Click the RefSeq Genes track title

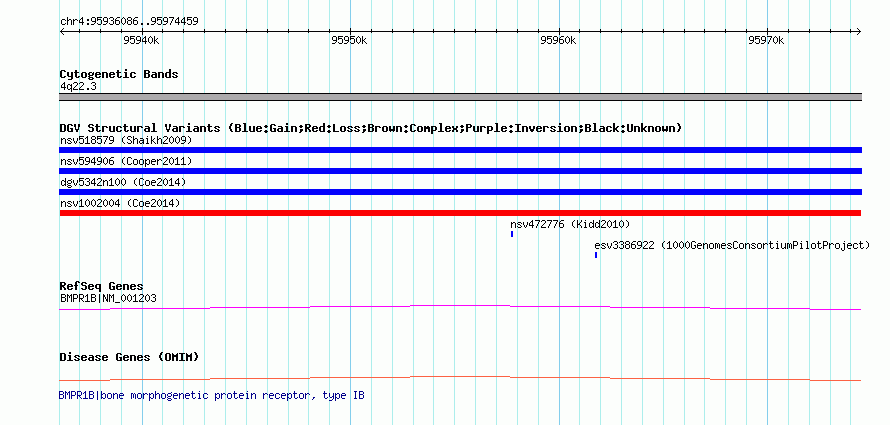(102, 286)
